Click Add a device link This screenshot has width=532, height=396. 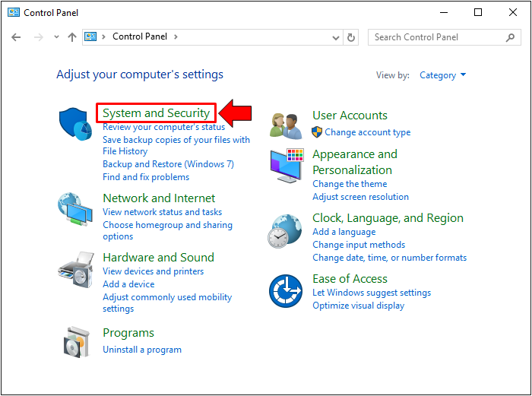(128, 284)
